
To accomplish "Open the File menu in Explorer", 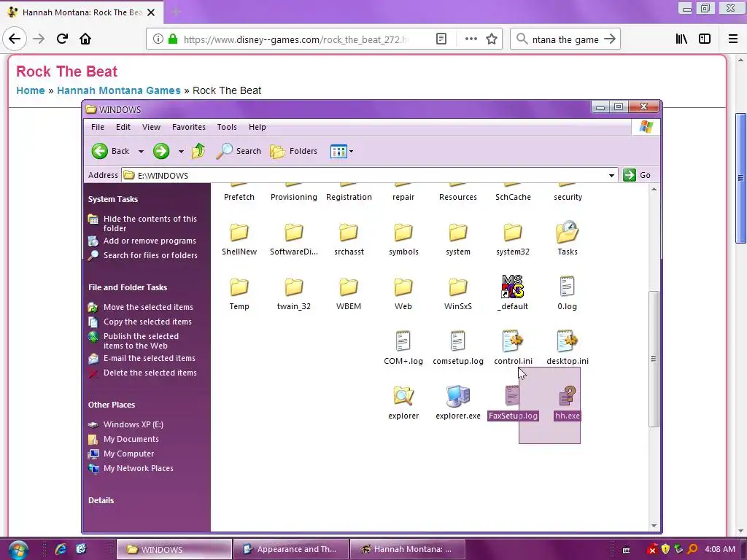I will point(98,127).
